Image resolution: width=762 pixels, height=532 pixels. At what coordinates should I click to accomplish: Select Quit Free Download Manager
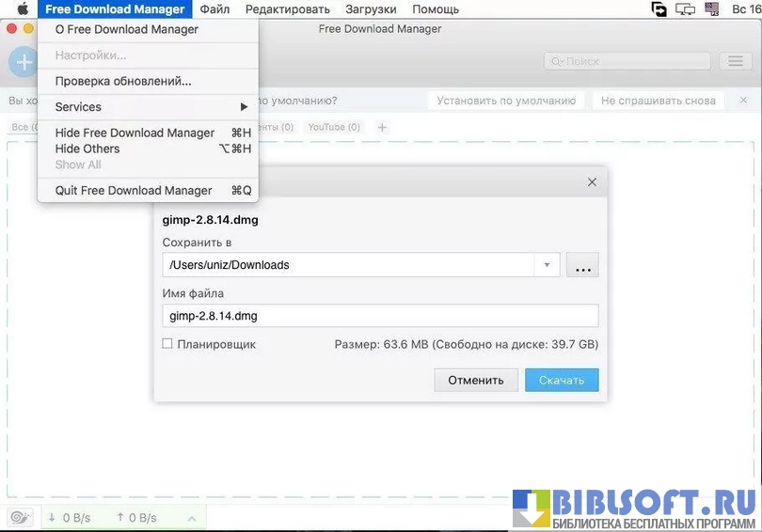tap(134, 190)
